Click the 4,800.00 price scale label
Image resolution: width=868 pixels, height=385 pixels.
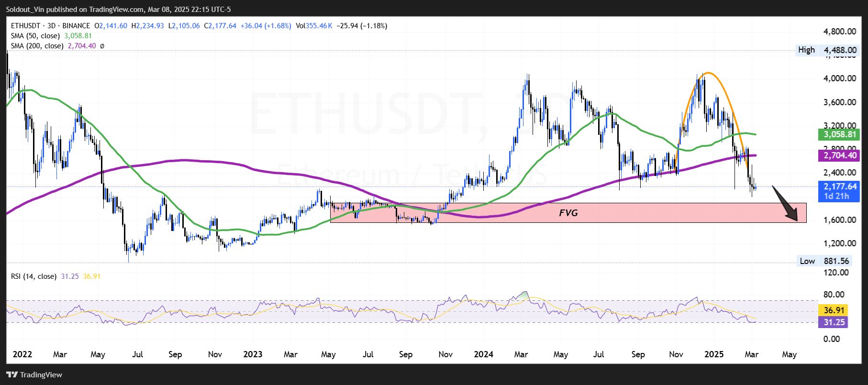click(840, 32)
